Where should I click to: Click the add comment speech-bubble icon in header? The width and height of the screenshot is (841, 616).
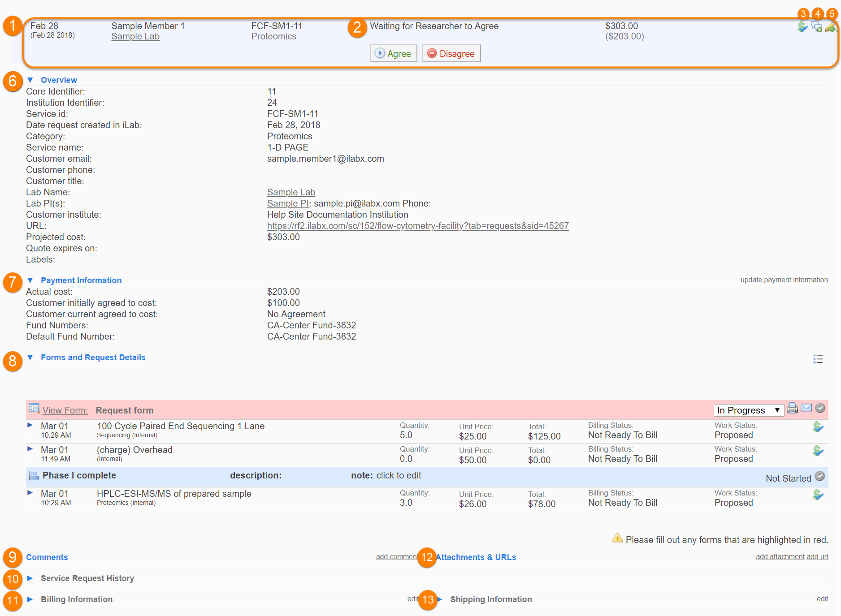[816, 27]
